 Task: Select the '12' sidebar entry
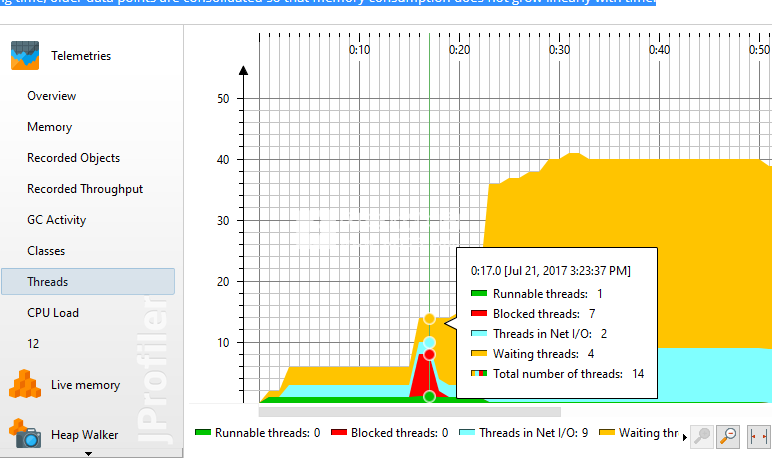point(33,344)
